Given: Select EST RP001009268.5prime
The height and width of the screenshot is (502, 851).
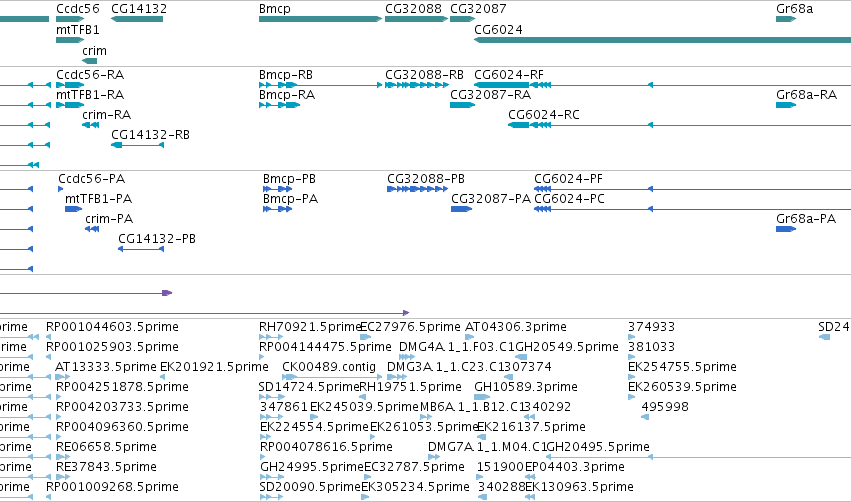Looking at the screenshot, I should 112,487.
